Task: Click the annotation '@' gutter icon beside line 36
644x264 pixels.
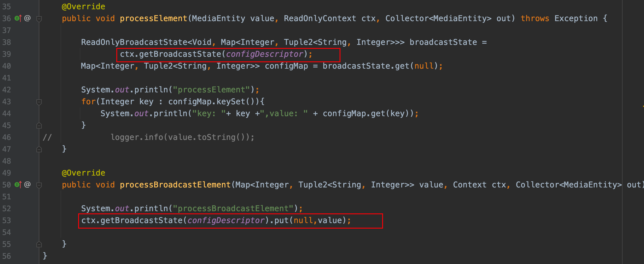Action: click(27, 18)
